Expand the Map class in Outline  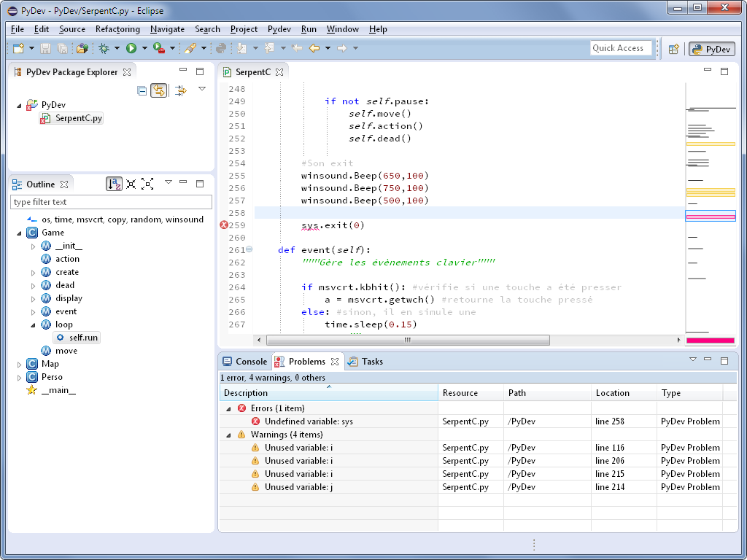coord(19,365)
